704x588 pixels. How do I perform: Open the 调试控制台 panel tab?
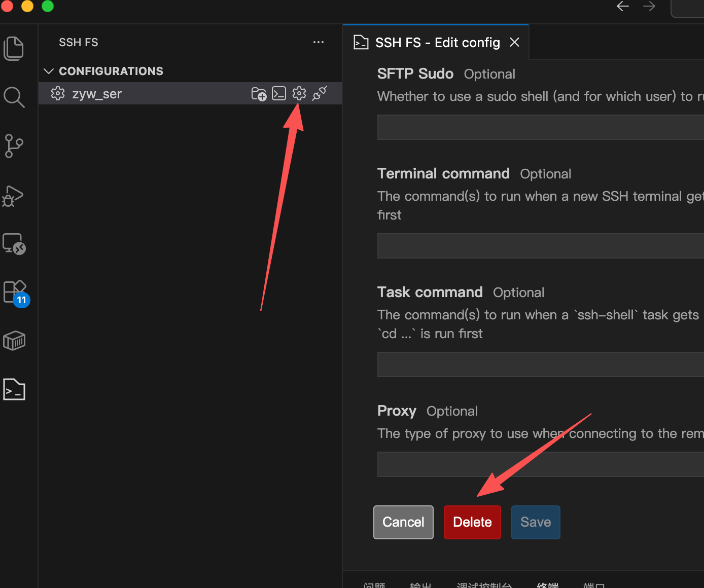pos(484,585)
